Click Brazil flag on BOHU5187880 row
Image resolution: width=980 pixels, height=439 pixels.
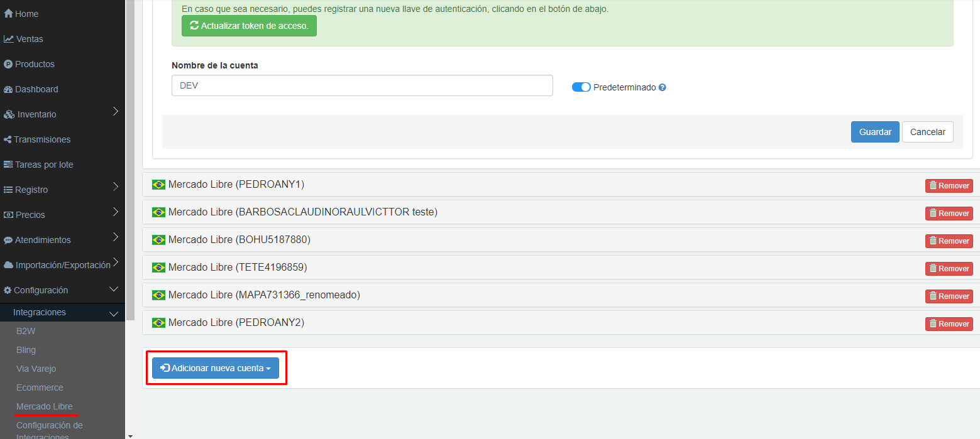pos(158,240)
